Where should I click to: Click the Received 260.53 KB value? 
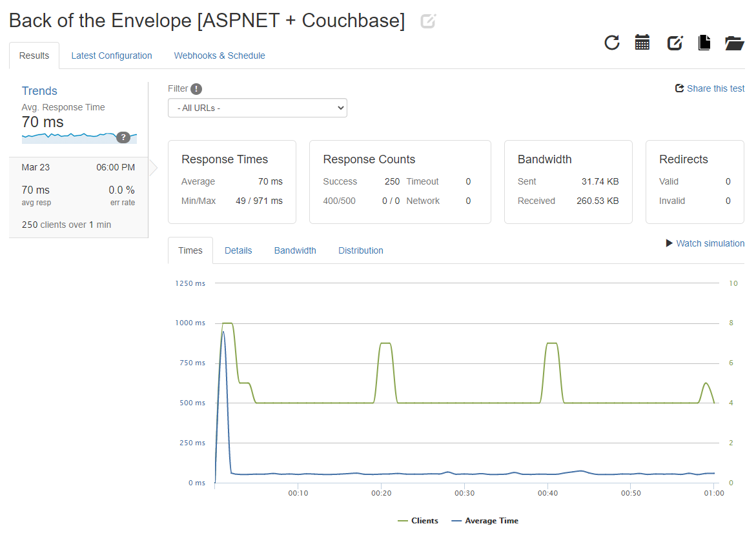click(x=597, y=201)
